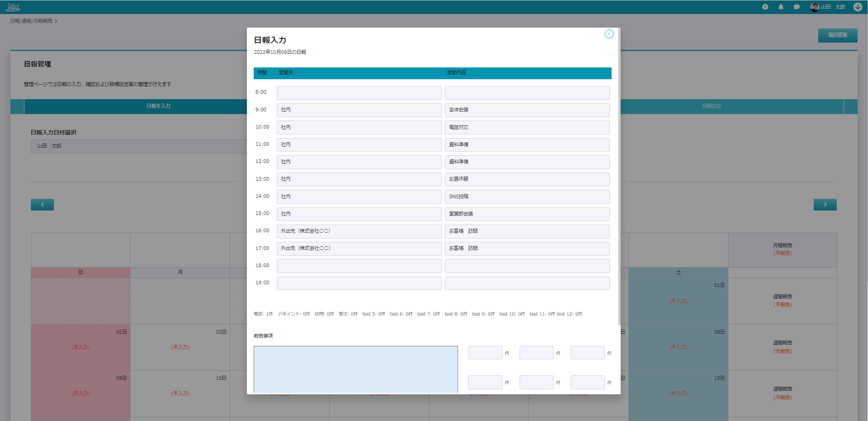Click the 9:00 全体会議 activity field
This screenshot has width=868, height=421.
(x=527, y=110)
